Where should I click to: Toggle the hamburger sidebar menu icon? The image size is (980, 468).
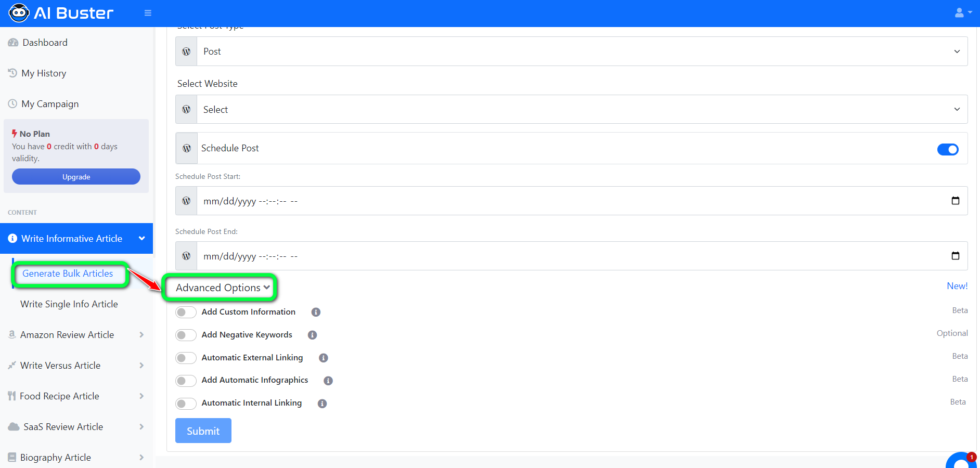pyautogui.click(x=148, y=13)
